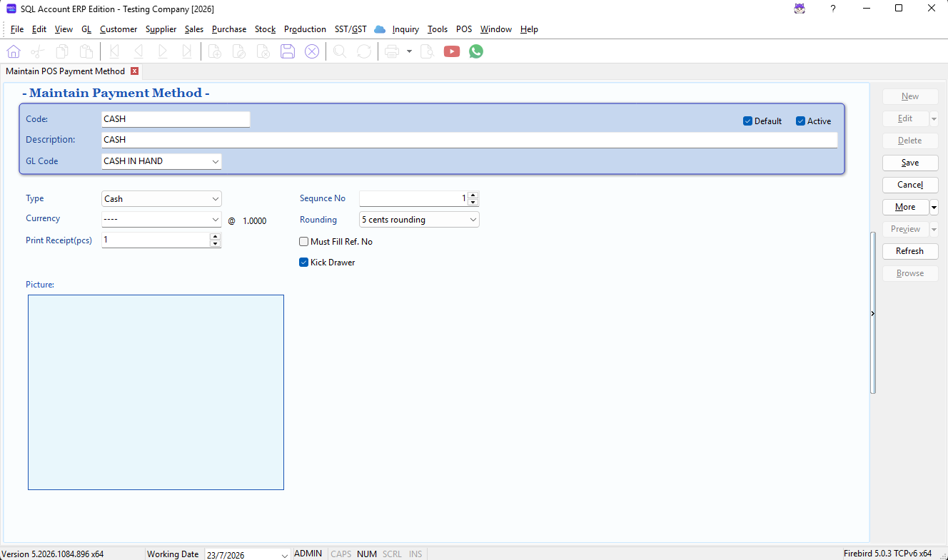948x560 pixels.
Task: Open the File menu
Action: 17,29
